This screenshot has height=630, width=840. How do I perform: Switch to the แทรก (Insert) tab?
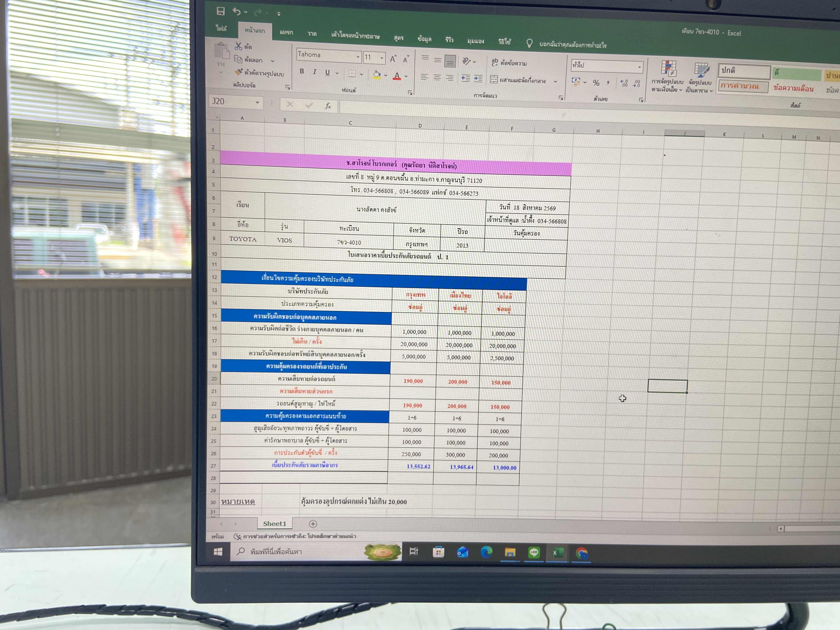(286, 32)
